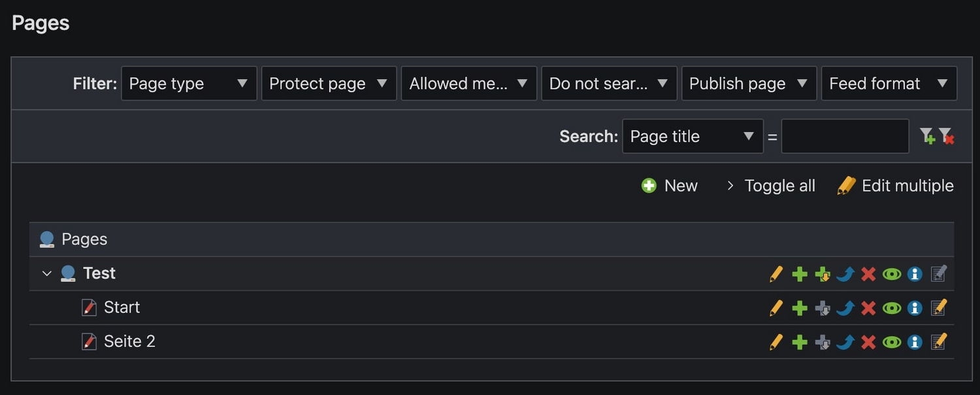Image resolution: width=980 pixels, height=395 pixels.
Task: Open the Publish page filter dropdown
Action: pyautogui.click(x=749, y=84)
